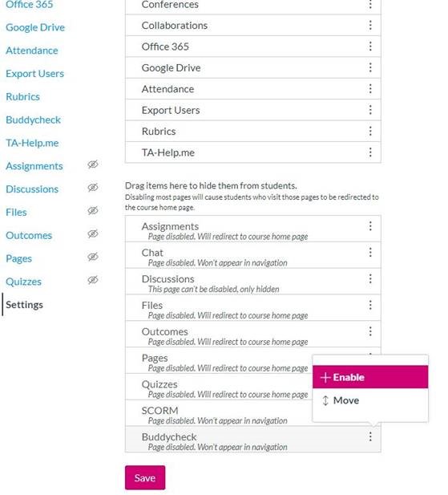Choose Enable in the popup menu
The height and width of the screenshot is (495, 448).
pos(370,377)
